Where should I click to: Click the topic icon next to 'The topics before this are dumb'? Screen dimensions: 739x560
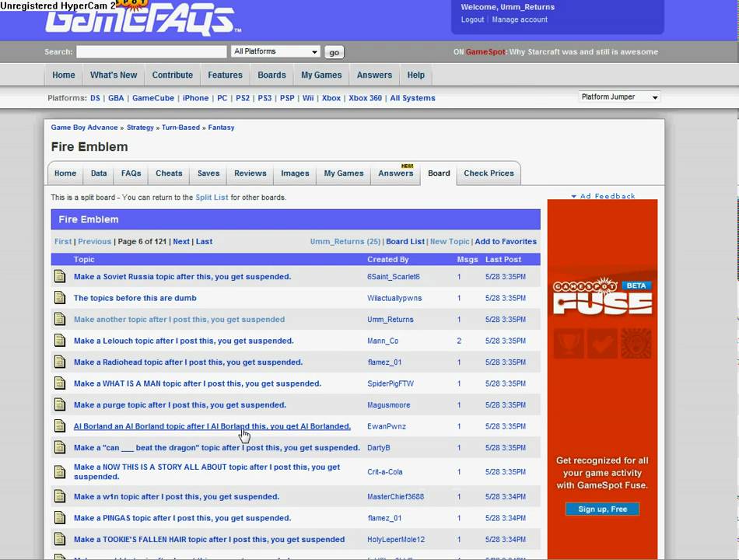point(60,297)
